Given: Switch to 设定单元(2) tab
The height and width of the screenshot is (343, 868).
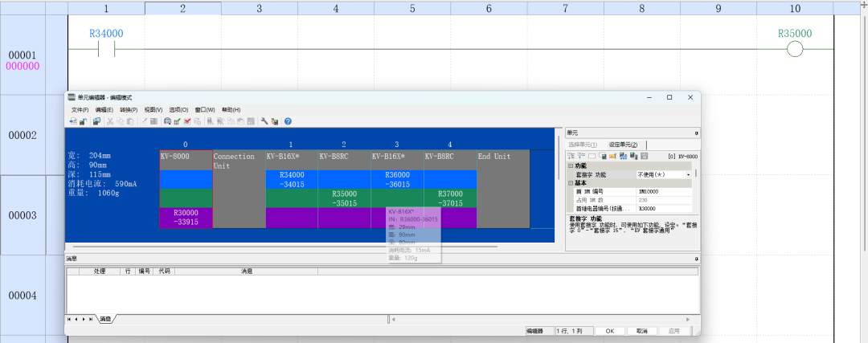Looking at the screenshot, I should pos(624,145).
